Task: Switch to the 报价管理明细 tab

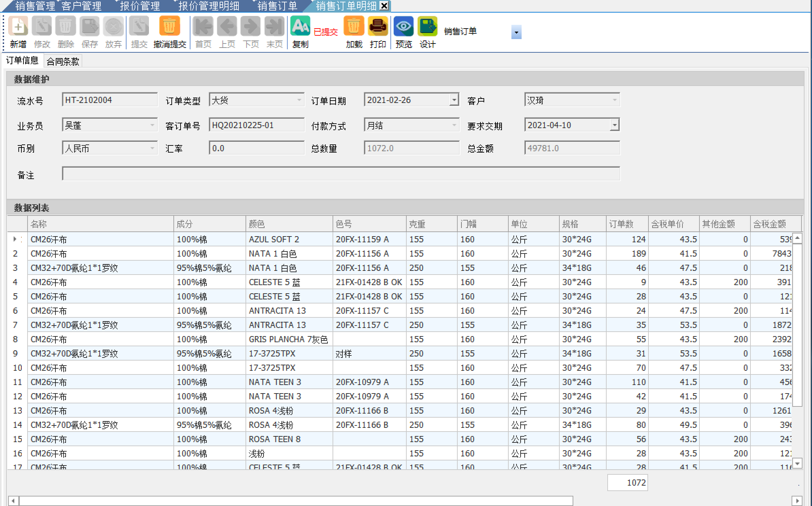Action: pyautogui.click(x=208, y=6)
